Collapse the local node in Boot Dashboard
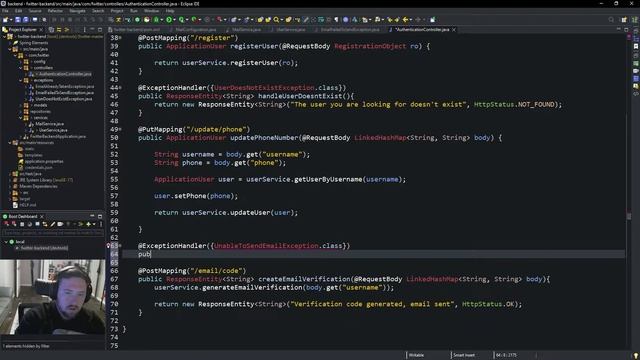Screen dimensions: 640x360 6,242
